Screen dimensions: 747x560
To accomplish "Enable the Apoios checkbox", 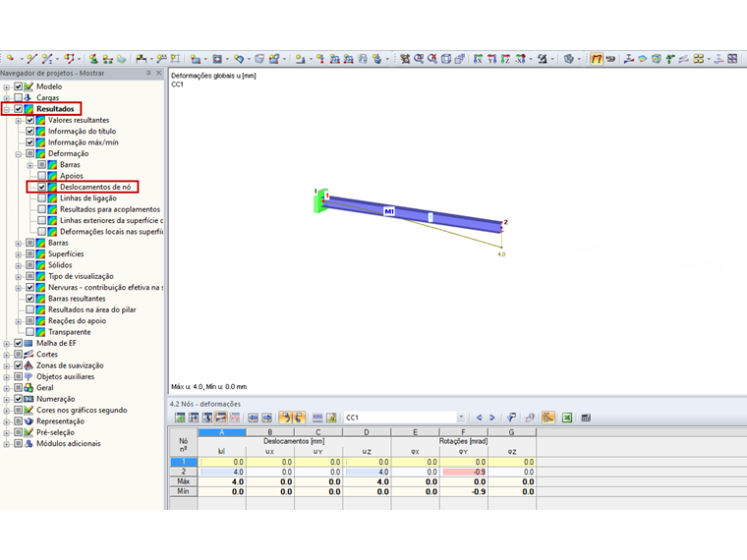I will tap(42, 176).
